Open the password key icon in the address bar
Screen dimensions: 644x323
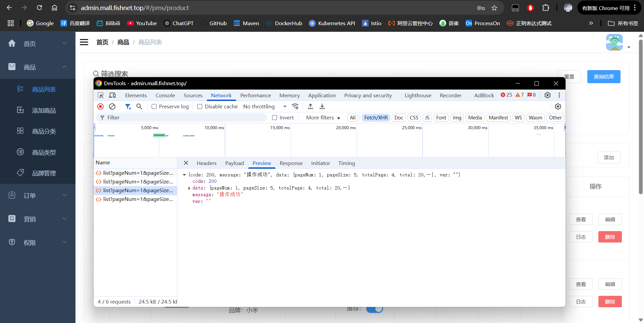(x=481, y=8)
